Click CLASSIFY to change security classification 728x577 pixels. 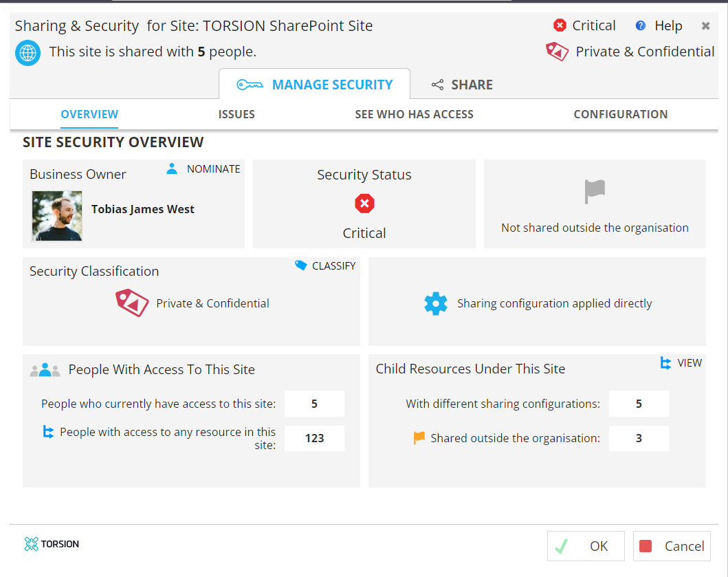pos(324,265)
